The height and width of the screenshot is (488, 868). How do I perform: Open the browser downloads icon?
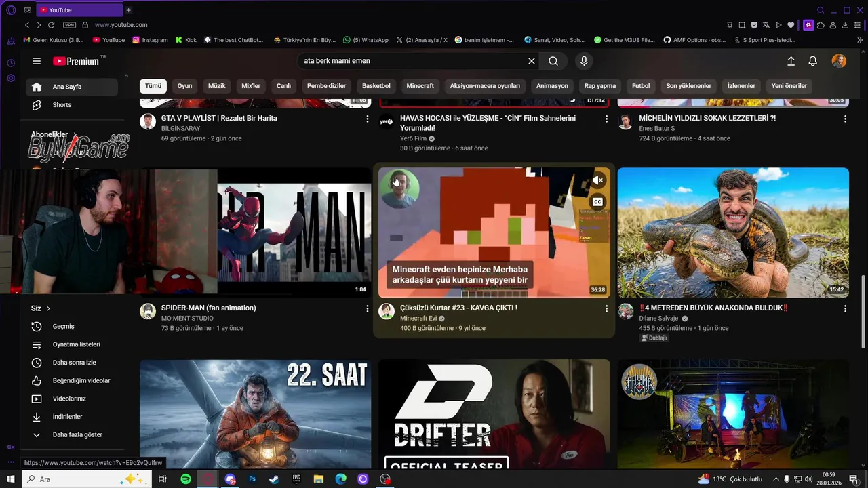click(x=846, y=25)
